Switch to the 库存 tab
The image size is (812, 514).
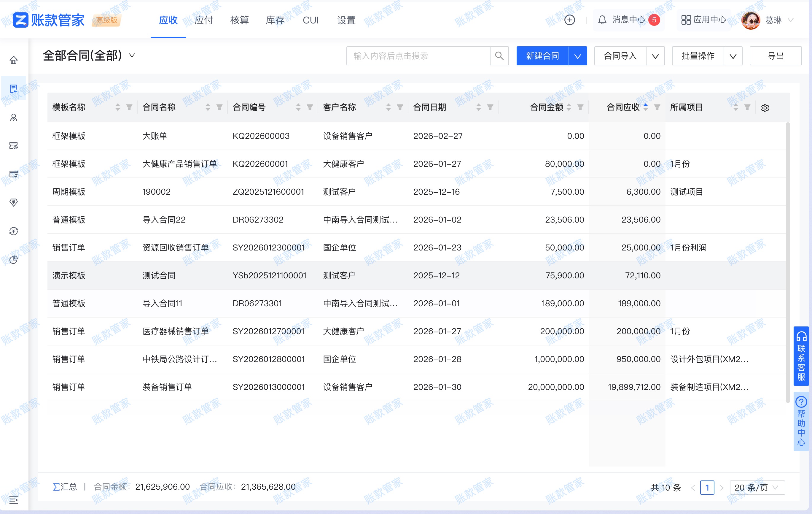click(x=275, y=20)
